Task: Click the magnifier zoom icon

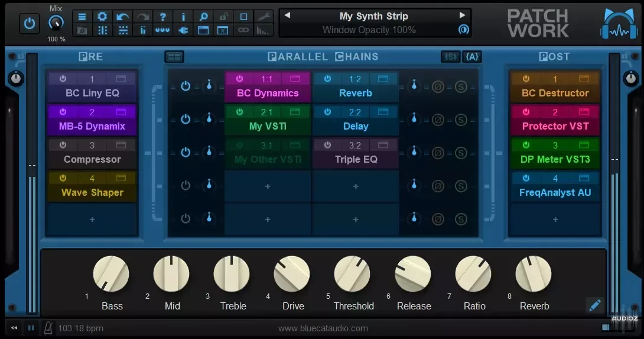Action: 203,17
